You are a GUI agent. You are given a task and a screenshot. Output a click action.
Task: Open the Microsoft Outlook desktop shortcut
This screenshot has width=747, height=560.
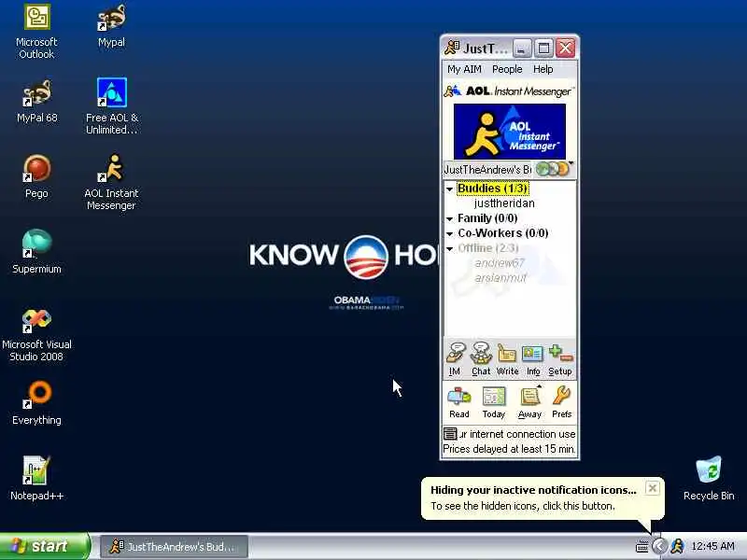pyautogui.click(x=36, y=32)
